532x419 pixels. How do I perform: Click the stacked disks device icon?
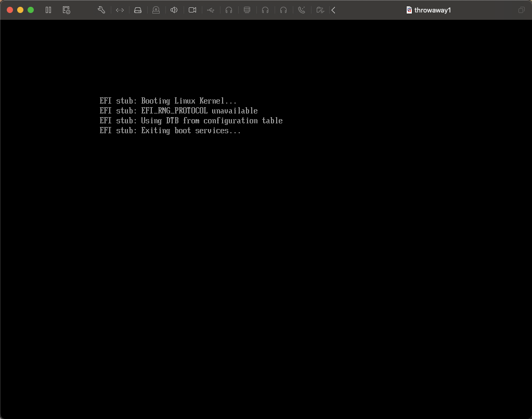(x=247, y=10)
